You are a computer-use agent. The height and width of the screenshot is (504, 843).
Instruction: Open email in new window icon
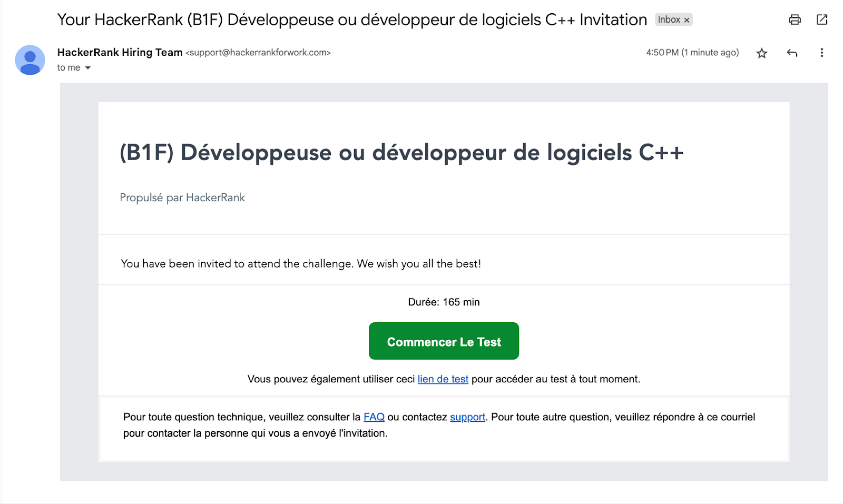point(821,20)
